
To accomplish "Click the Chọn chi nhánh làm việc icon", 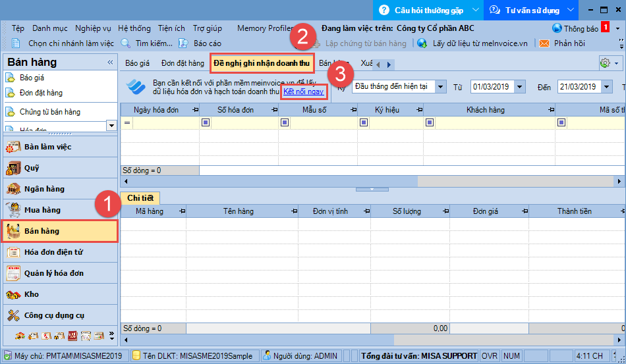I will click(16, 43).
